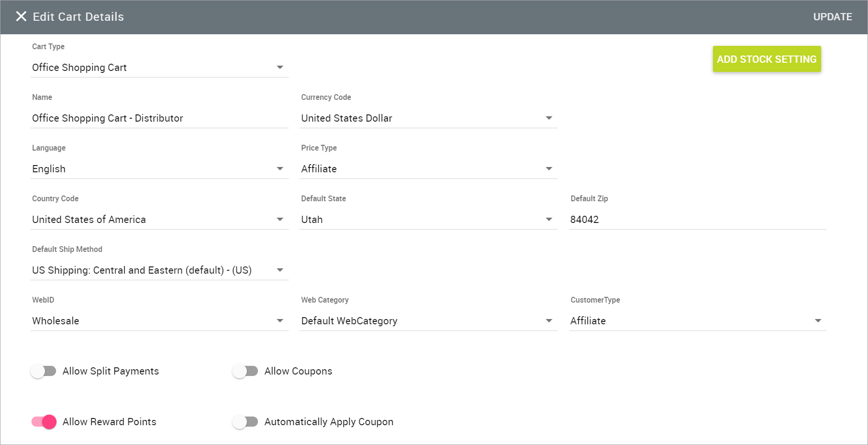Screen dimensions: 868x445
Task: Expand the Language selection list
Action: point(280,168)
